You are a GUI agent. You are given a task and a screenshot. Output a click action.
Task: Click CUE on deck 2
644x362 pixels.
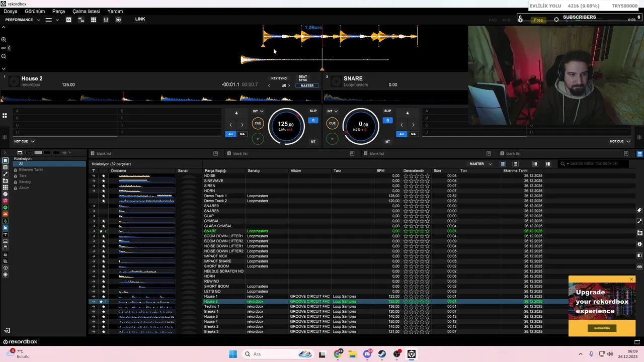332,123
